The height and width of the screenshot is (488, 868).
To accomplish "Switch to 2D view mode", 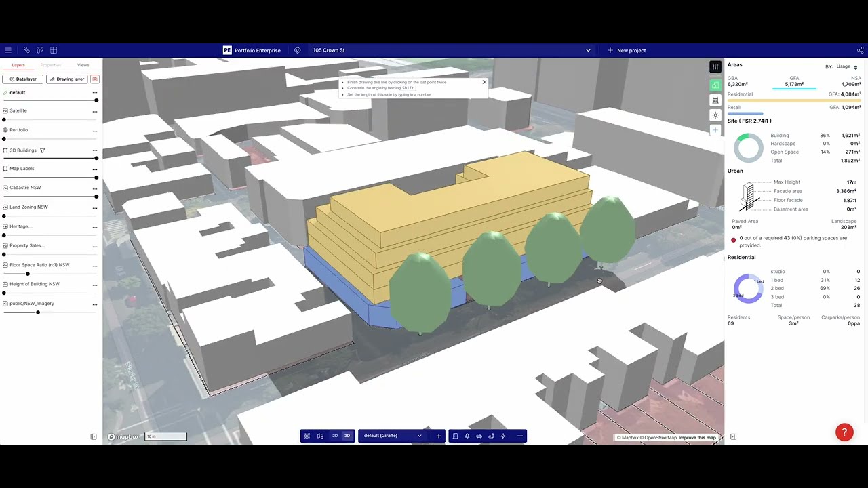I will click(335, 436).
